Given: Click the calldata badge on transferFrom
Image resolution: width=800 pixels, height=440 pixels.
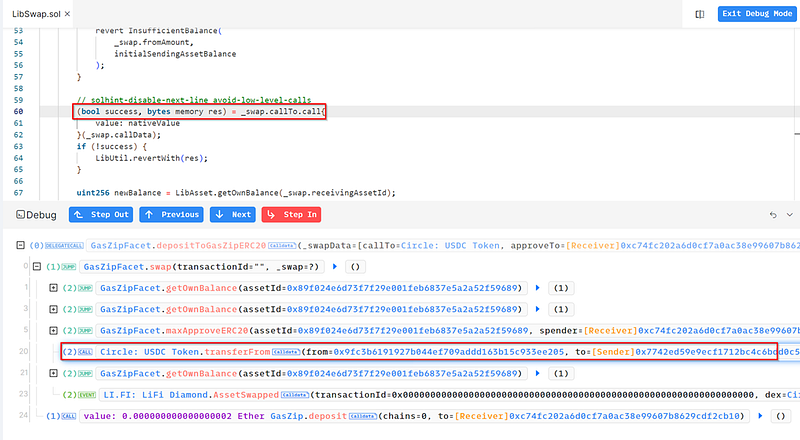Looking at the screenshot, I should (x=286, y=351).
